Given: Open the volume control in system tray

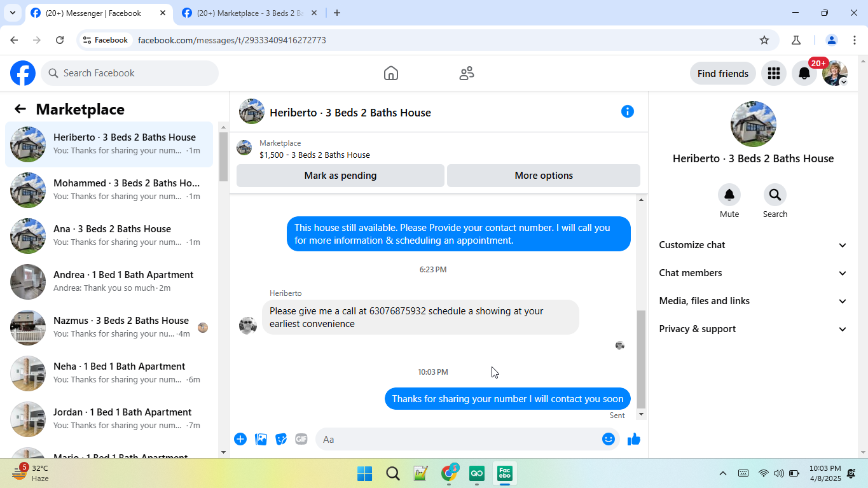Looking at the screenshot, I should [779, 473].
